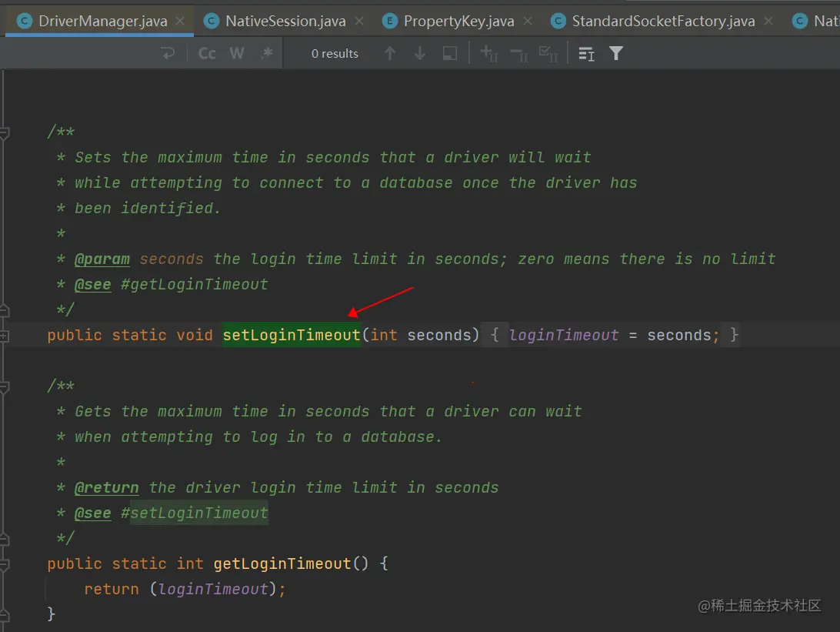Click the class icon on StandardSocketFactory.java tab
The height and width of the screenshot is (632, 840).
(558, 21)
